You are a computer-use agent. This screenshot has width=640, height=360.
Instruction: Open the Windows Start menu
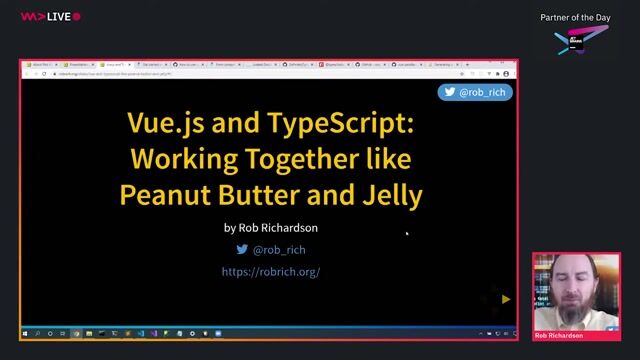point(25,333)
